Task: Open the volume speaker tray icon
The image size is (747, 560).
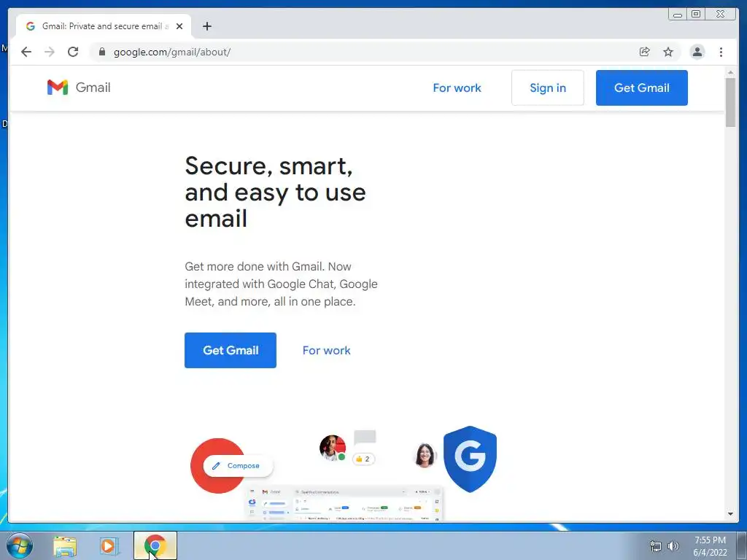Action: click(673, 546)
